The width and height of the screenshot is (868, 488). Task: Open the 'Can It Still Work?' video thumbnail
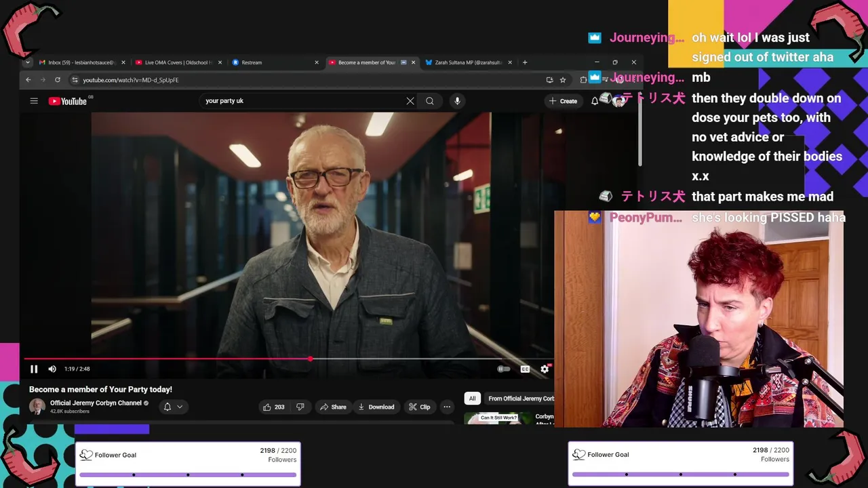click(498, 418)
